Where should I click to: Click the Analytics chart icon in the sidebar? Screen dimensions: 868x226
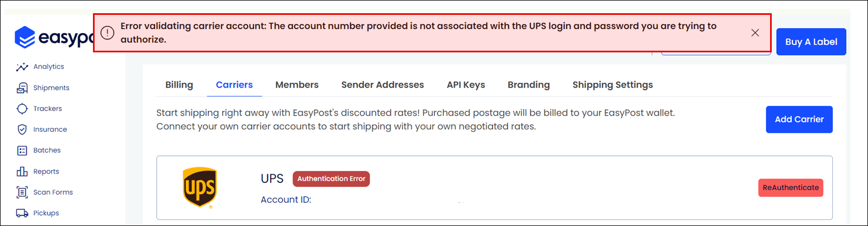[x=22, y=67]
